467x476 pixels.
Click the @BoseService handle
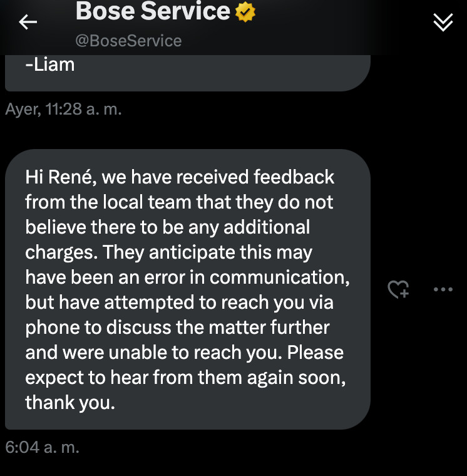128,41
